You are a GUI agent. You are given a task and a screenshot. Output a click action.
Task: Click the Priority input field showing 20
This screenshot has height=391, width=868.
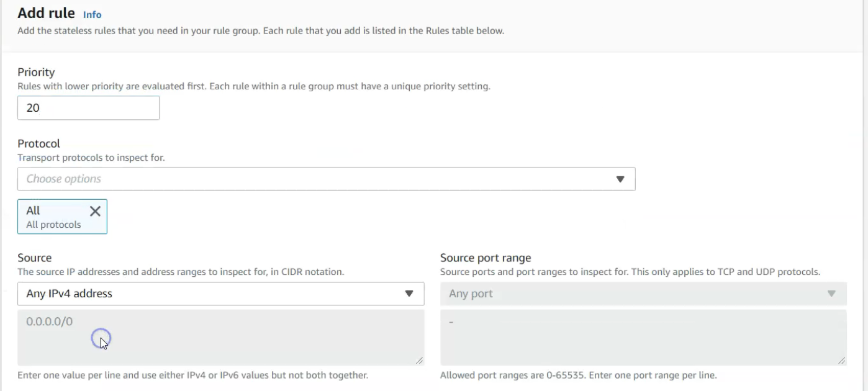click(88, 108)
